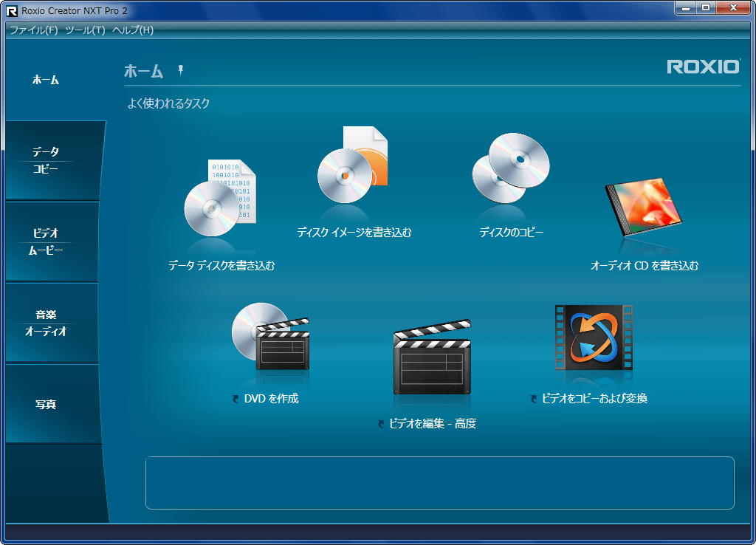Click the ホーム page title text
This screenshot has height=545, width=756.
(144, 71)
